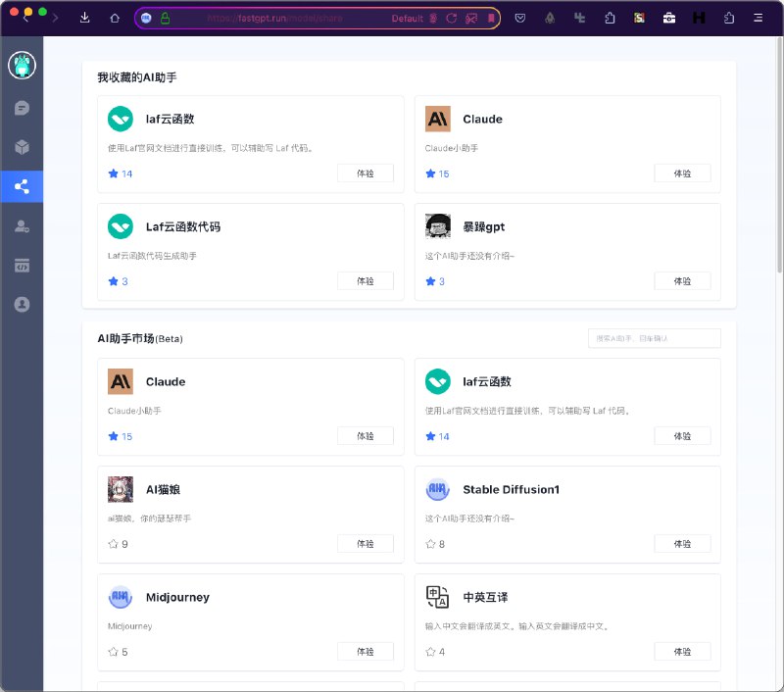
Task: Open the chat panel in the sidebar
Action: click(x=22, y=108)
